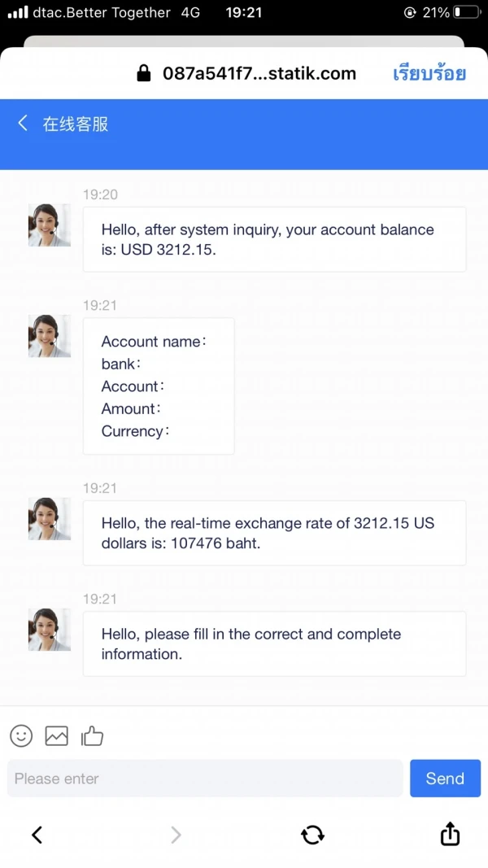
Task: Reload the page with refresh icon
Action: [312, 834]
